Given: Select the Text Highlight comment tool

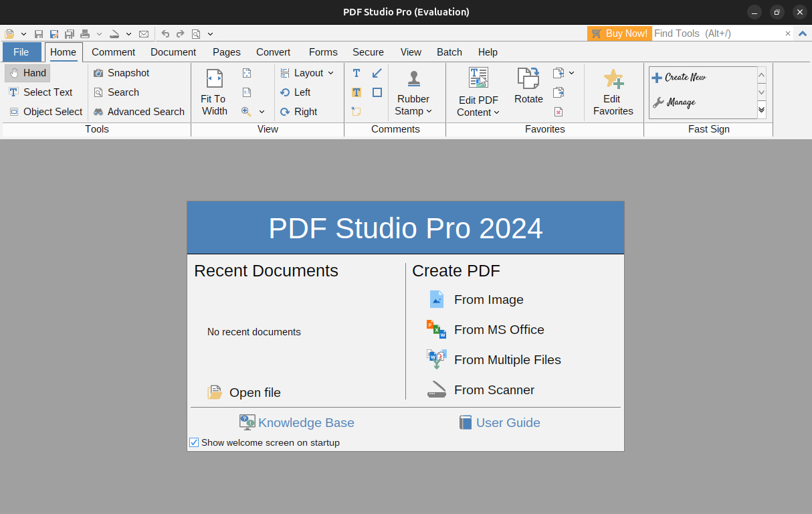Looking at the screenshot, I should [x=357, y=92].
